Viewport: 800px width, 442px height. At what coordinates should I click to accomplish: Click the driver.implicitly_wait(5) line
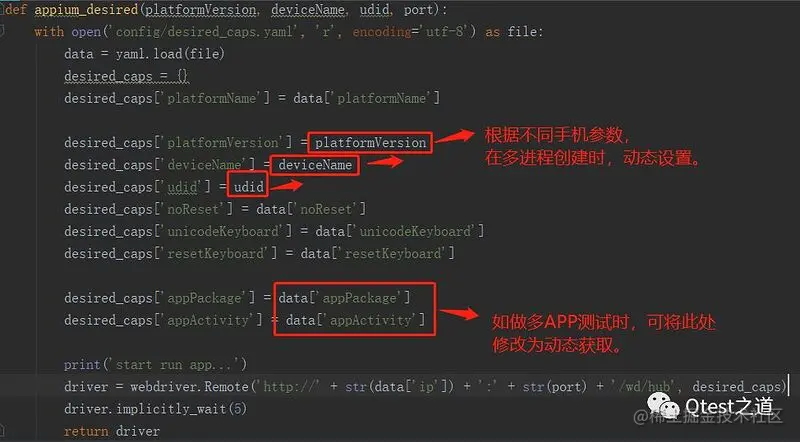click(x=156, y=409)
